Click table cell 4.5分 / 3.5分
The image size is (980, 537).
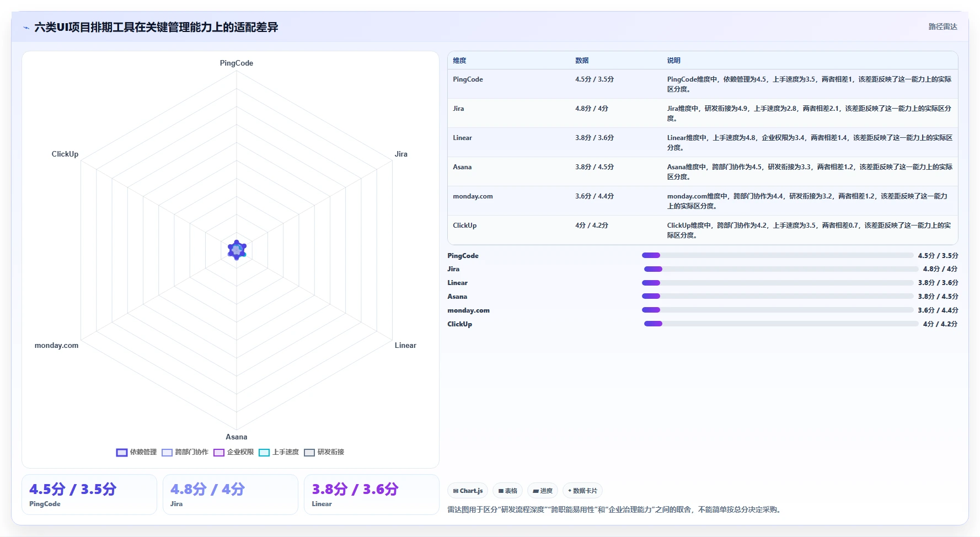coord(595,79)
